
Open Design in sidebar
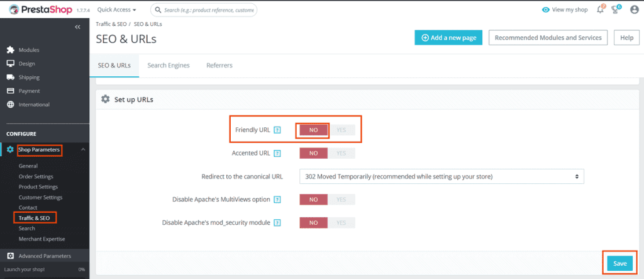coord(26,64)
